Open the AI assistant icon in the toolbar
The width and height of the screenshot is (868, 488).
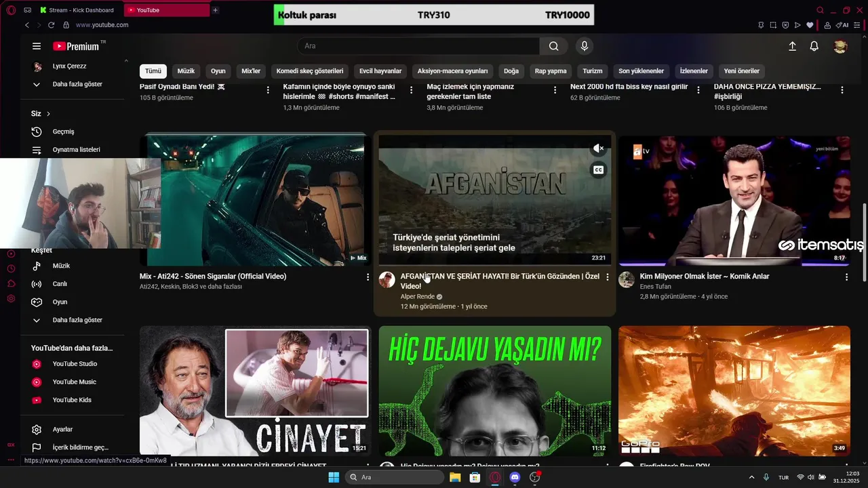tap(842, 25)
